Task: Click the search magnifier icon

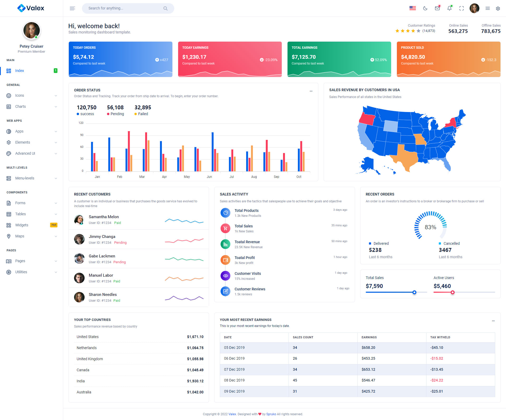Action: 165,8
